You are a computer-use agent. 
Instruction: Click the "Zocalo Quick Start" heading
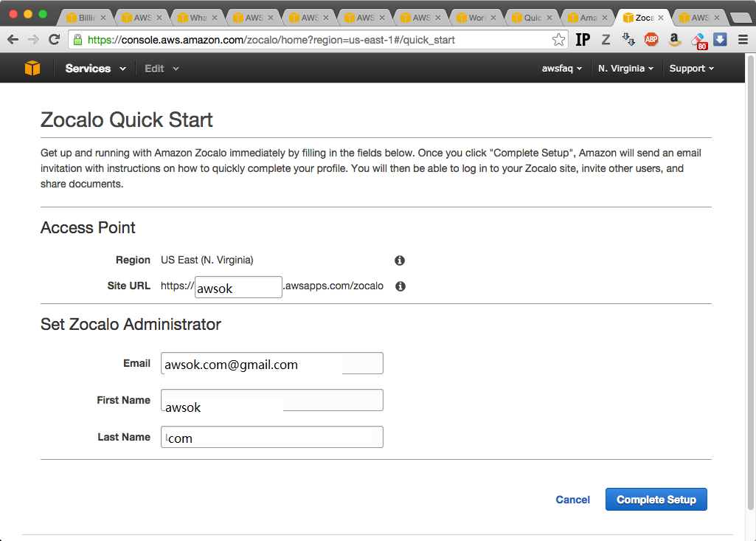[126, 120]
